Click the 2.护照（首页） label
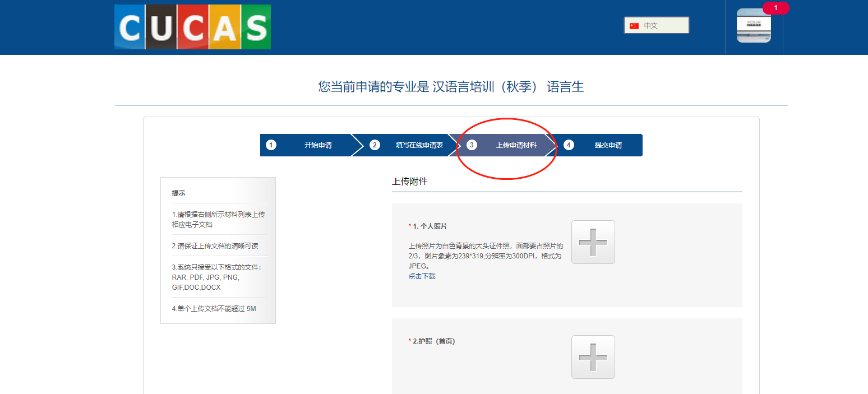 point(434,341)
